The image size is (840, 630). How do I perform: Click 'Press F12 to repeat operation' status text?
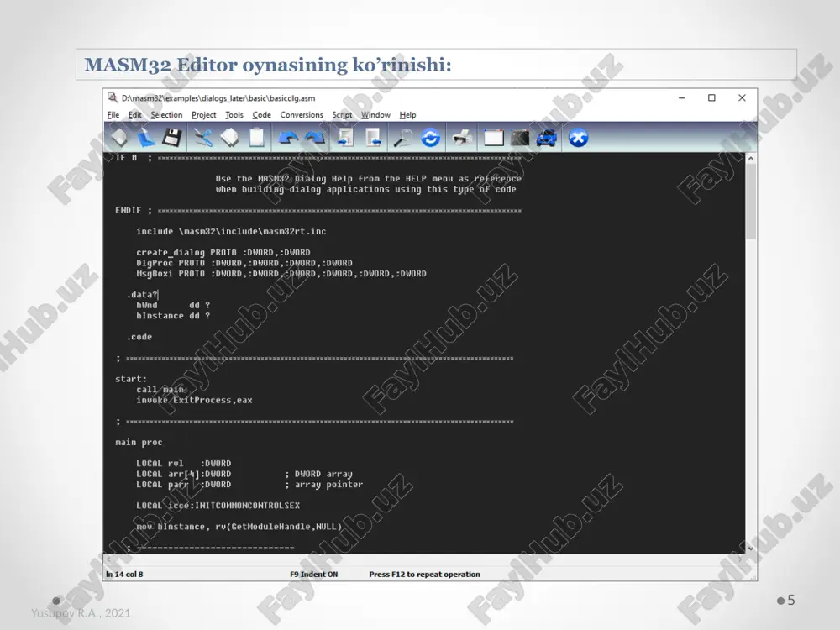[424, 575]
